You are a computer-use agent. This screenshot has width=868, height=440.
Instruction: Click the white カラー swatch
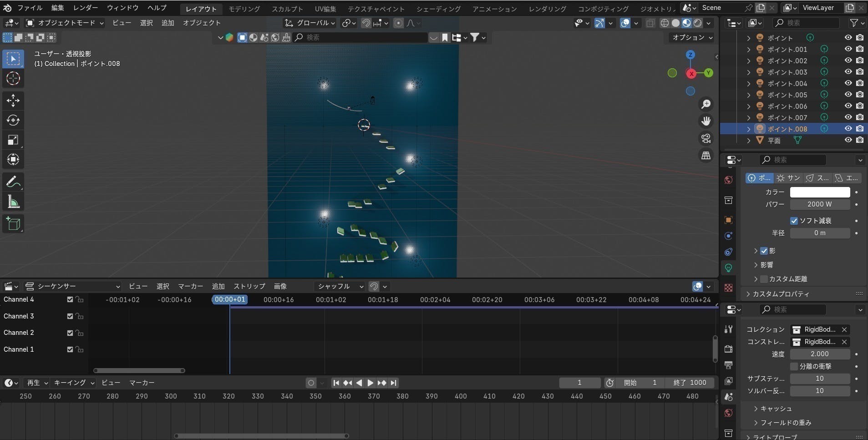[819, 192]
